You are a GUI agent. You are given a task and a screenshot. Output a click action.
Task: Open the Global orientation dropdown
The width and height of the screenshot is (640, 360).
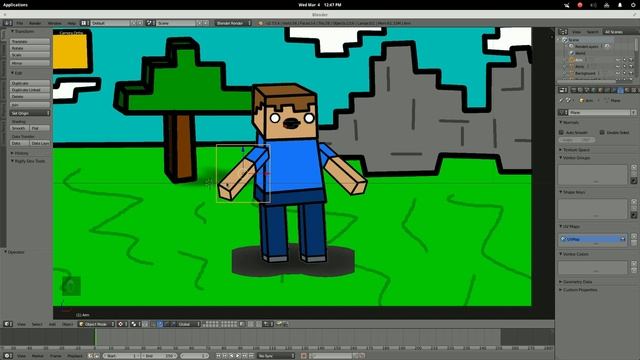coord(189,324)
